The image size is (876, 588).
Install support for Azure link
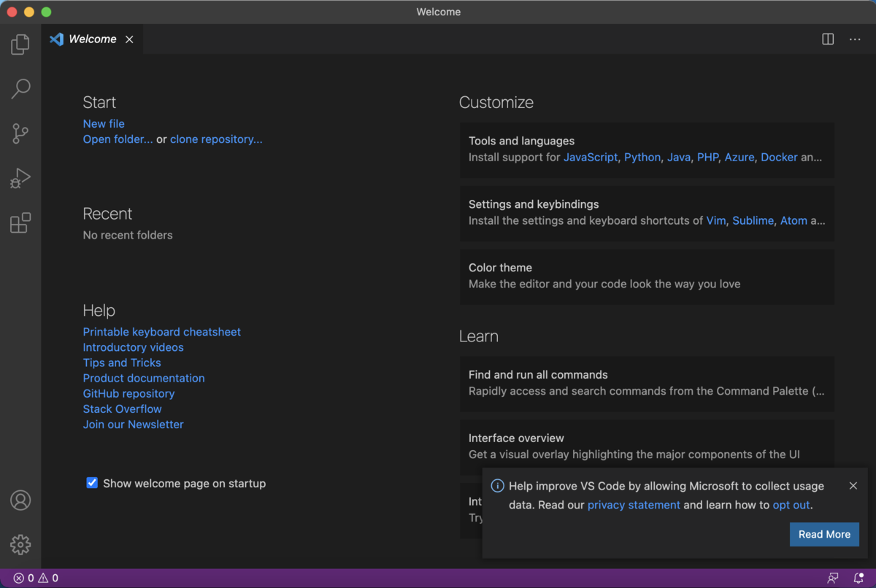coord(739,157)
